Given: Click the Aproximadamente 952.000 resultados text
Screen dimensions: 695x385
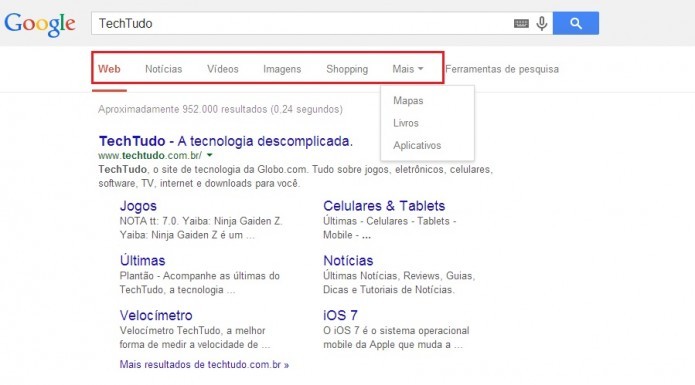Looking at the screenshot, I should [x=220, y=109].
